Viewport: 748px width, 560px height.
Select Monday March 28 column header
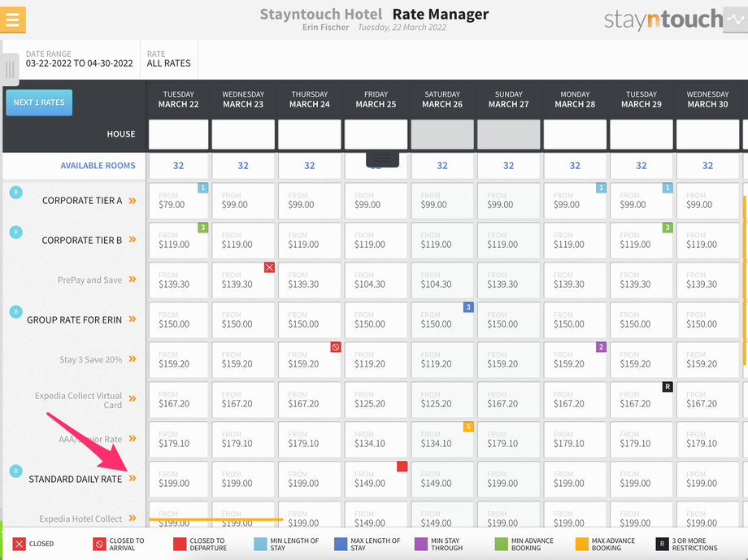coord(575,99)
